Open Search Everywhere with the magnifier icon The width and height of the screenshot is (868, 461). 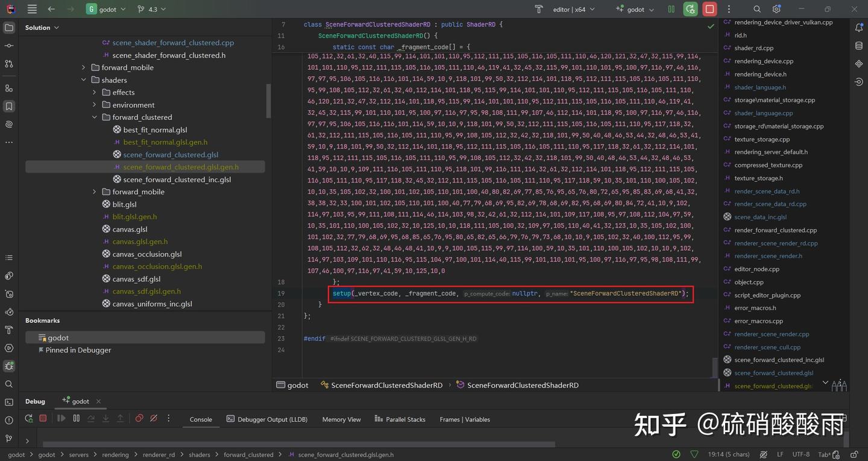point(756,9)
